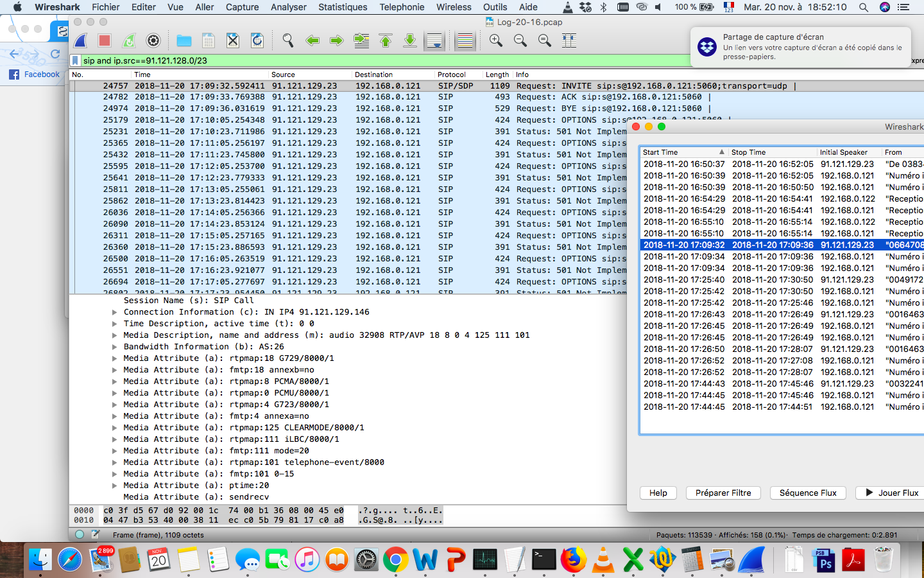Expand the Connection Information (c) row
The width and height of the screenshot is (924, 578).
click(x=115, y=312)
